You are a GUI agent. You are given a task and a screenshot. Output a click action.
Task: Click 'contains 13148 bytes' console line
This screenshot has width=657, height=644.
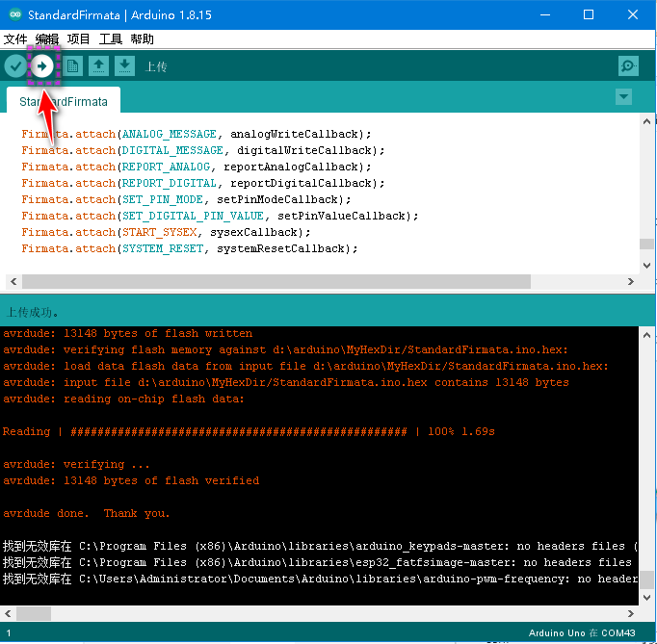point(286,383)
